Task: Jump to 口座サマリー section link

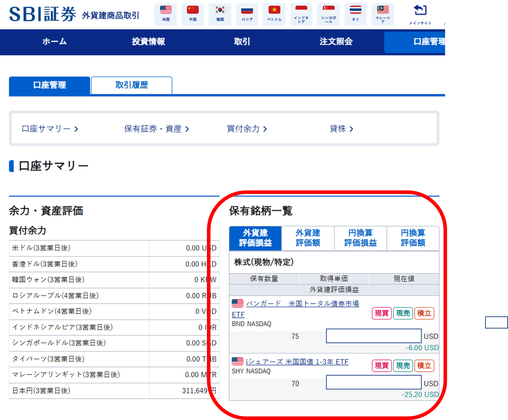Action: coord(50,129)
